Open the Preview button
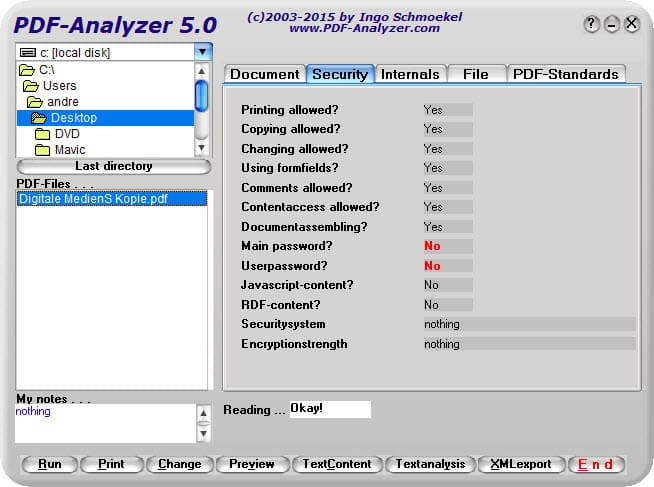Viewport: 654px width, 487px height. click(x=252, y=464)
